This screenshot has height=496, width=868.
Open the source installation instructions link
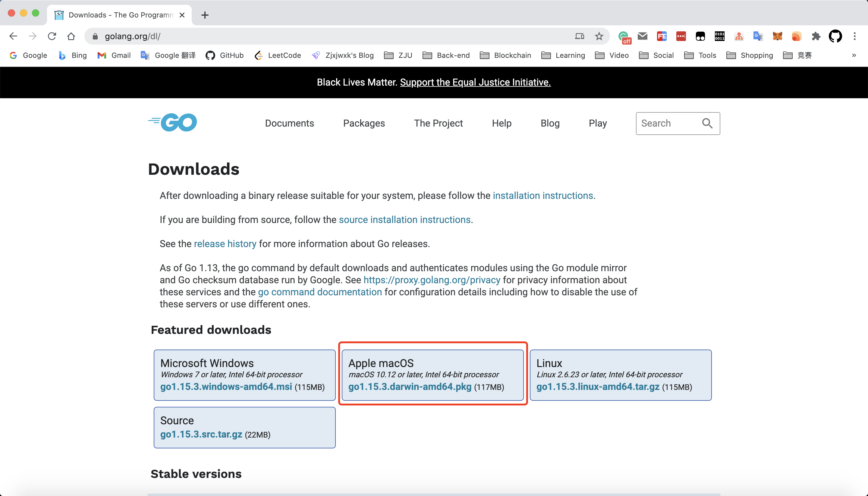(x=405, y=220)
